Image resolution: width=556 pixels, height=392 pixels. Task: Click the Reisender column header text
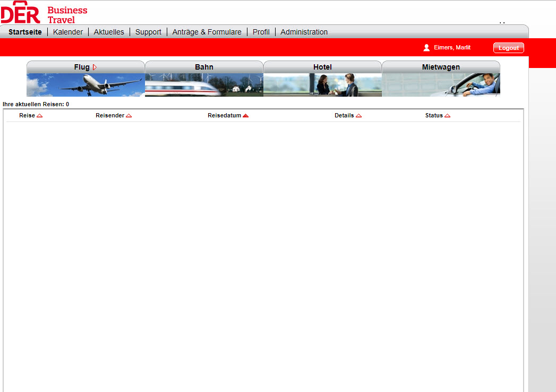(110, 116)
